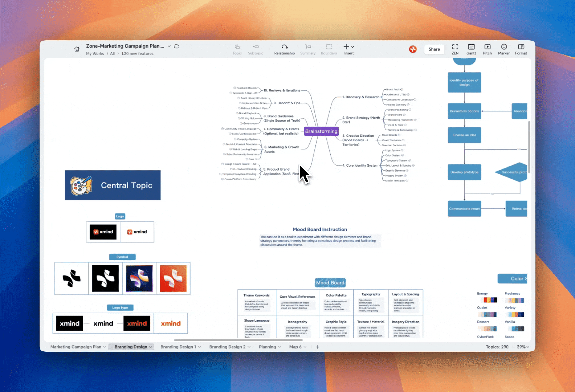Open the Format panel
The height and width of the screenshot is (392, 575).
[521, 49]
